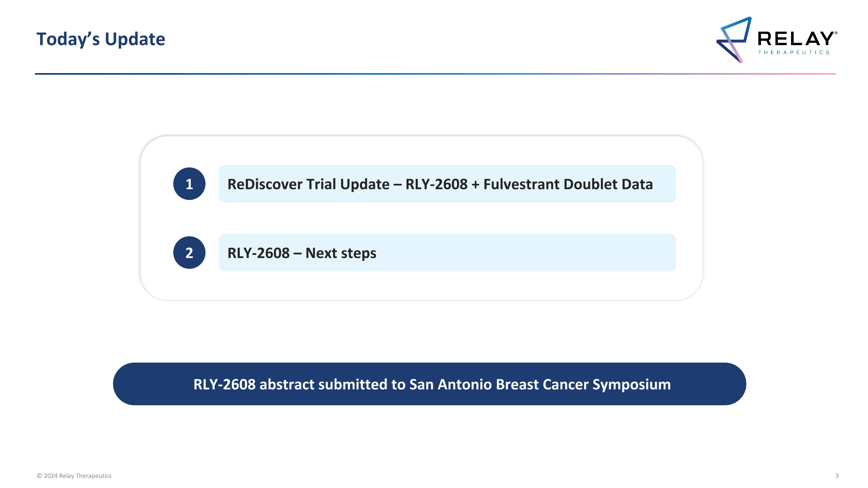Click the word abstract in the blue banner

(x=287, y=384)
